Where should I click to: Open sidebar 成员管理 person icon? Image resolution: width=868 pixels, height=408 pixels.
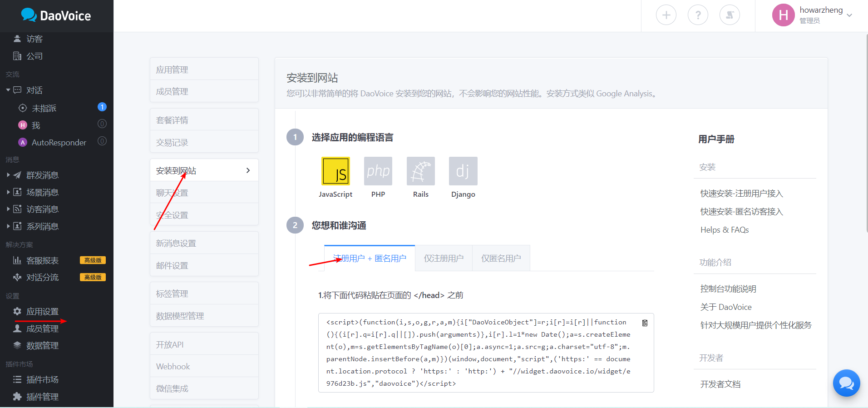(17, 328)
